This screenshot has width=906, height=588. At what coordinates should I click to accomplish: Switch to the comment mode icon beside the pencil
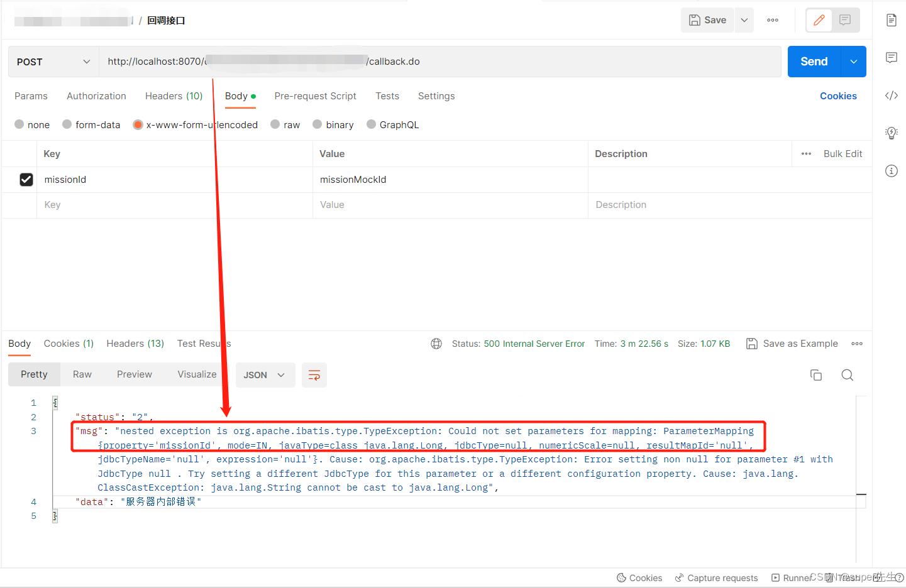point(845,20)
